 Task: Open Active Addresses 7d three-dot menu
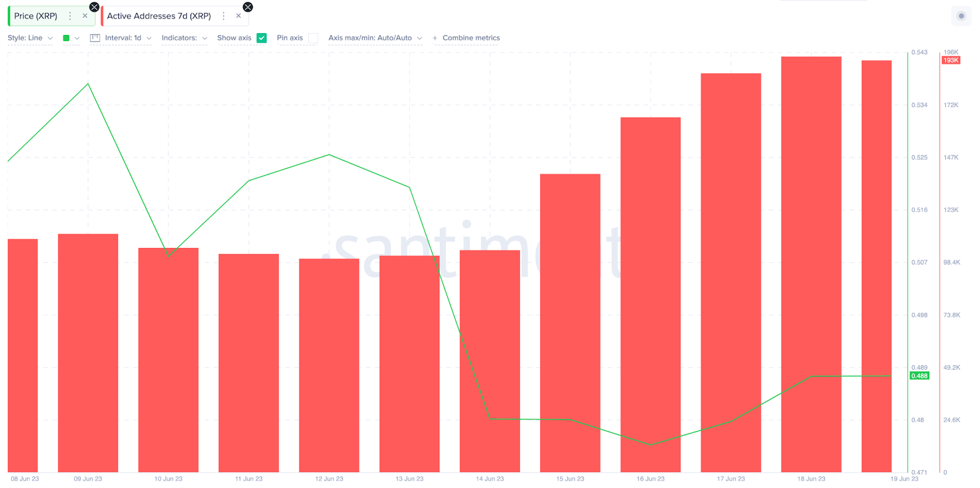(x=224, y=16)
